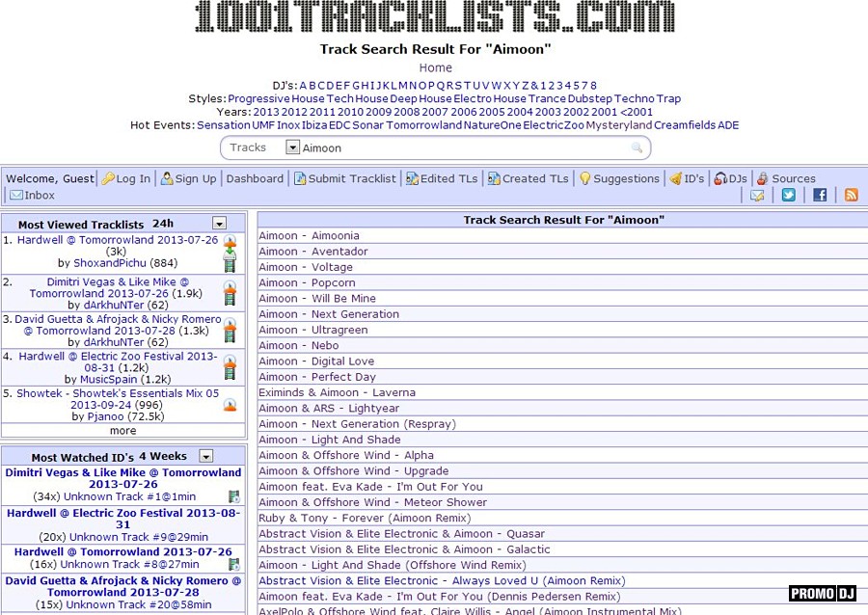Open Unknown Track #9@29min link

138,537
